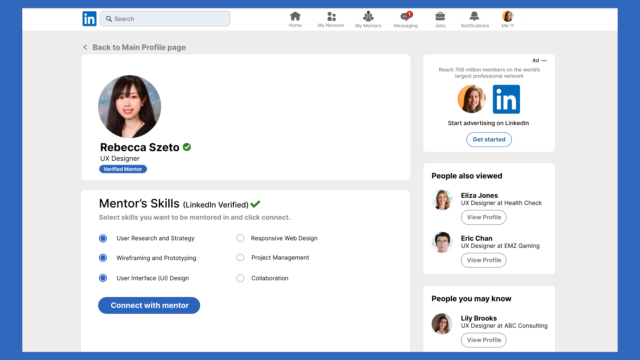Focus the Search input field

pyautogui.click(x=165, y=19)
